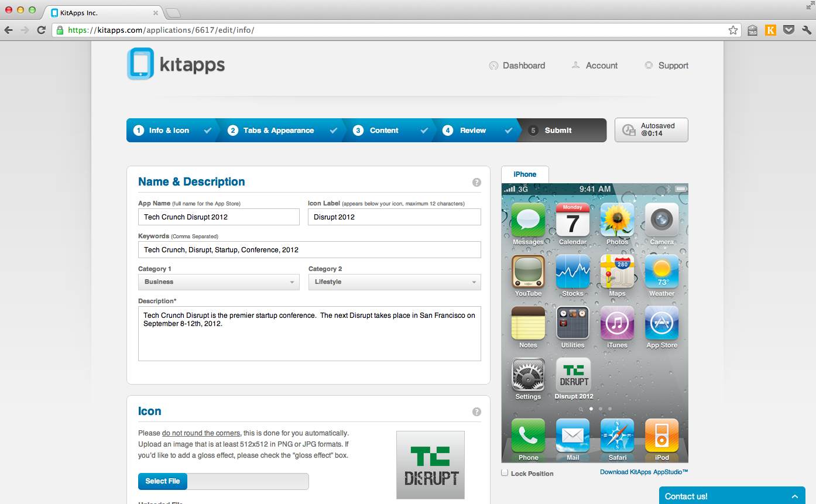Enable the Lock Position checkbox
Image resolution: width=816 pixels, height=504 pixels.
pyautogui.click(x=505, y=473)
